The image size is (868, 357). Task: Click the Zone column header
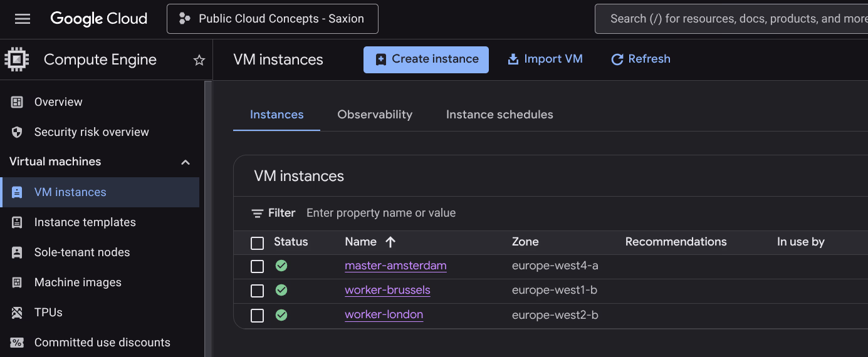(x=525, y=242)
